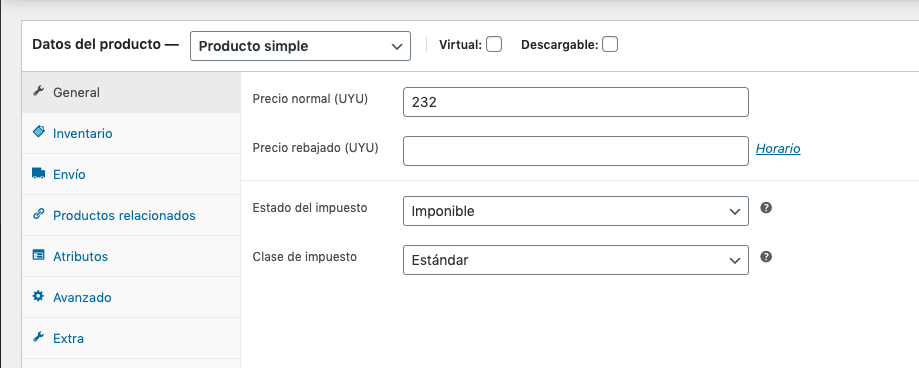Focus the Precio normal field showing 232
The image size is (919, 368).
tap(576, 102)
